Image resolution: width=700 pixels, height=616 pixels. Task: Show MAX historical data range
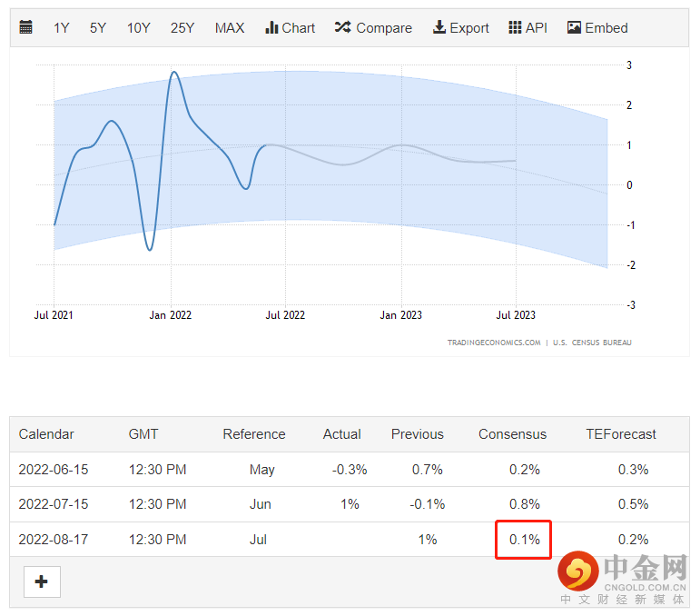point(230,28)
